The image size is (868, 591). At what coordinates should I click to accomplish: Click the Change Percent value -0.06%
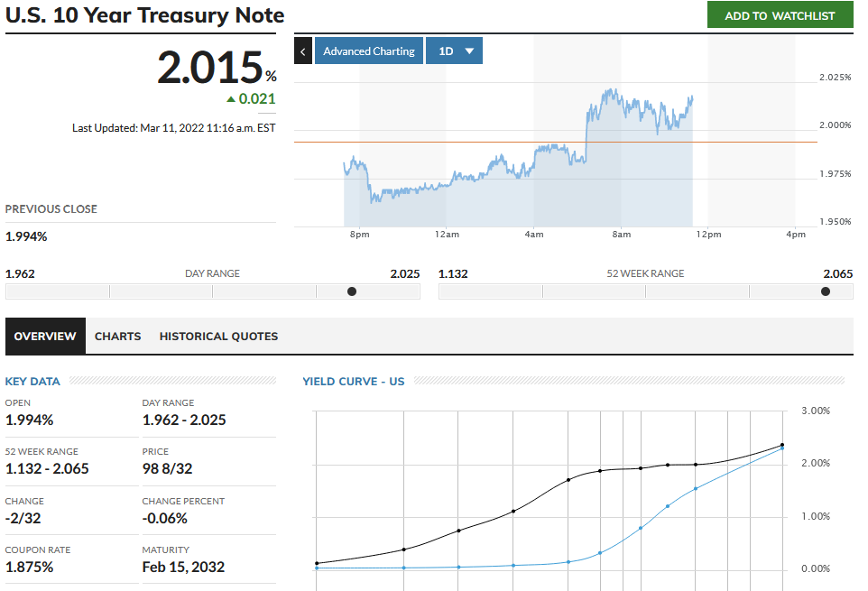165,519
